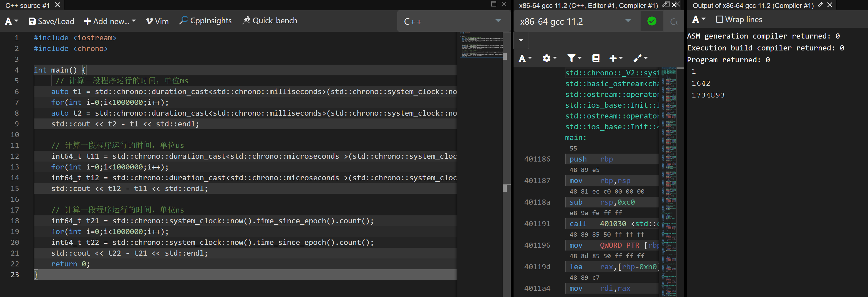Select the Output of x86-64 gcc tab
This screenshot has height=297, width=868.
tap(753, 5)
